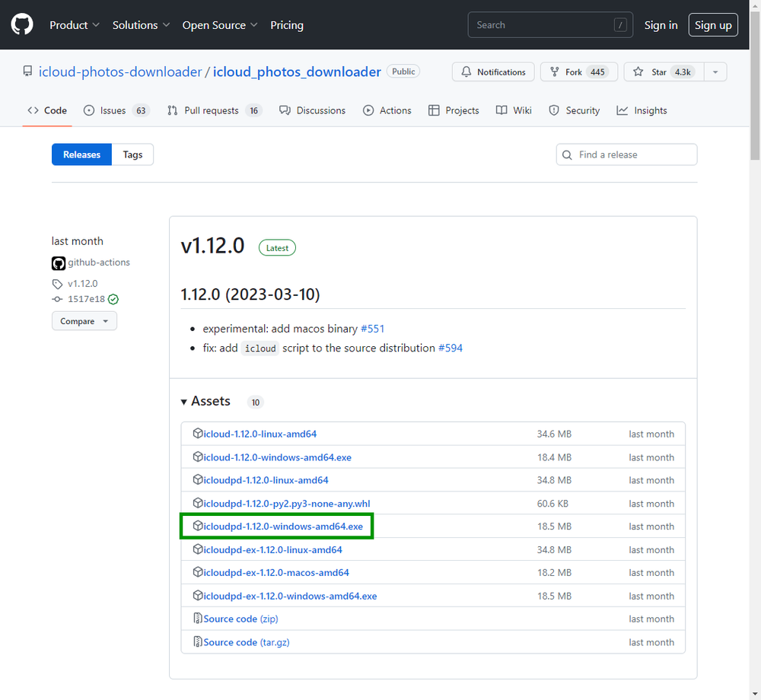Image resolution: width=761 pixels, height=700 pixels.
Task: Open the pull request #594 link
Action: tap(451, 348)
